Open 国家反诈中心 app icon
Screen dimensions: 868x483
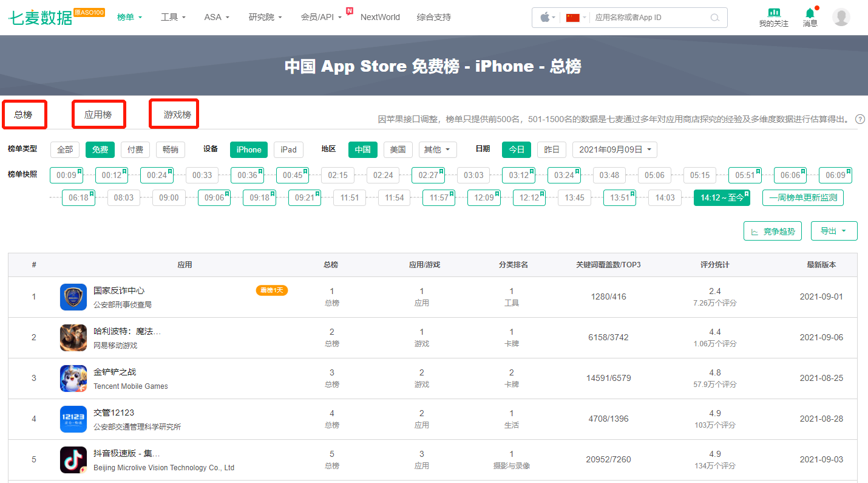tap(73, 297)
